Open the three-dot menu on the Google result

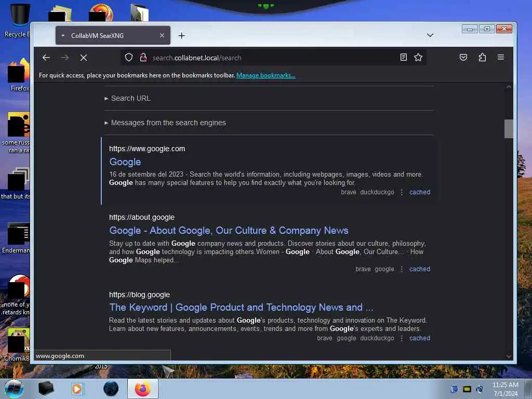(x=402, y=192)
